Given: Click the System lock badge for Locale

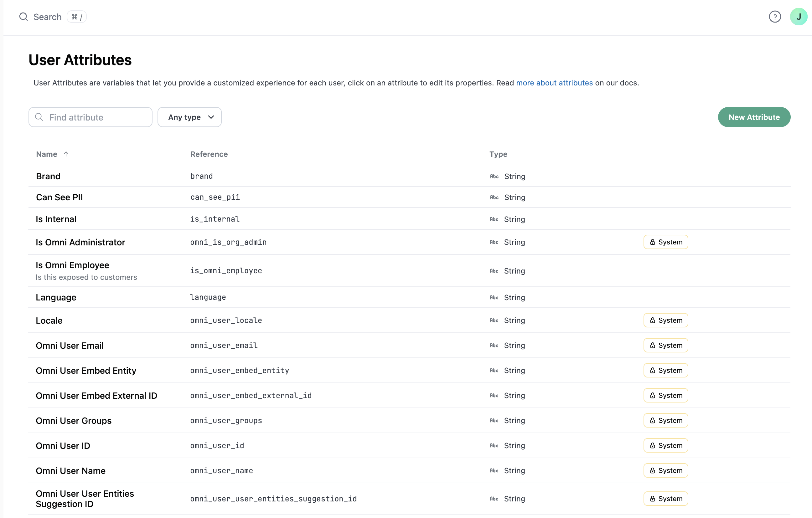Looking at the screenshot, I should [x=665, y=320].
